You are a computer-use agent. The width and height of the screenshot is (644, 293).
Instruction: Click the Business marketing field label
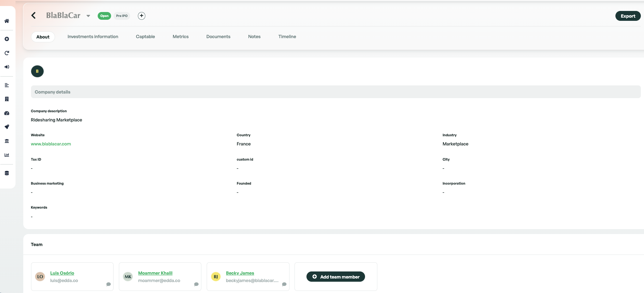point(47,184)
